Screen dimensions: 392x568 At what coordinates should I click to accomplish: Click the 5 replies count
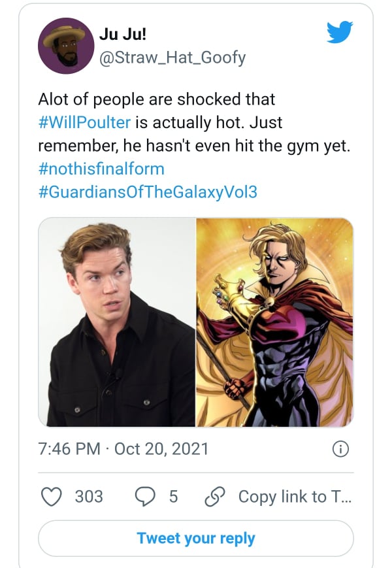173,497
